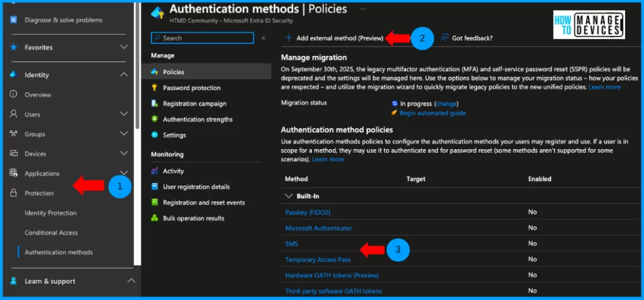Collapse the menu pane with double chevron
Image resolution: width=644 pixels, height=300 pixels.
point(264,38)
